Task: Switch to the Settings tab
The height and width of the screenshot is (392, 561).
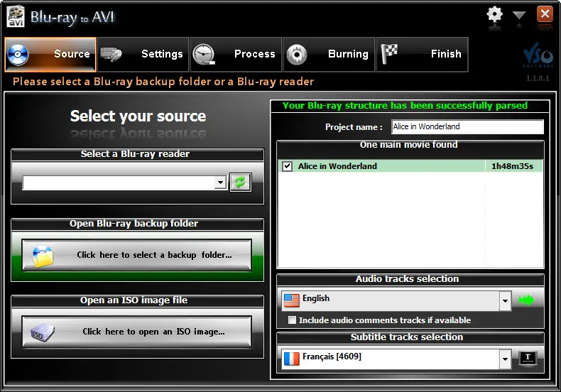Action: [x=143, y=55]
